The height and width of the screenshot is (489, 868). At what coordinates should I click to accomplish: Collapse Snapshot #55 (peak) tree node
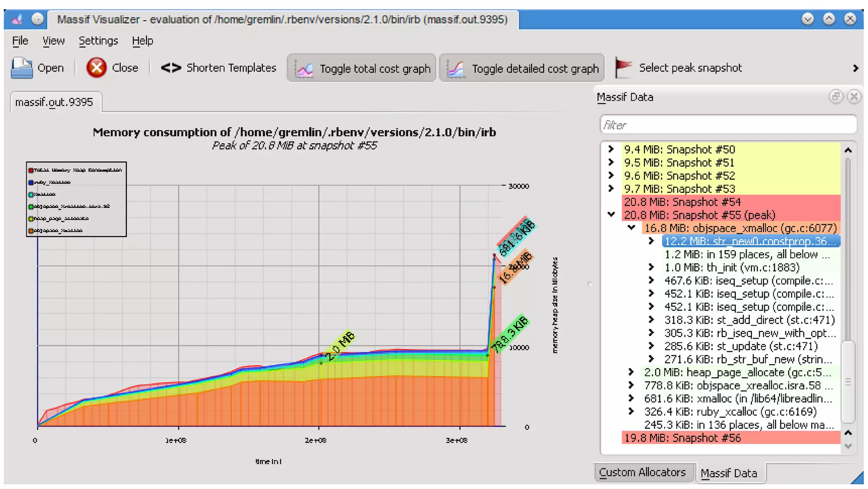coord(611,214)
